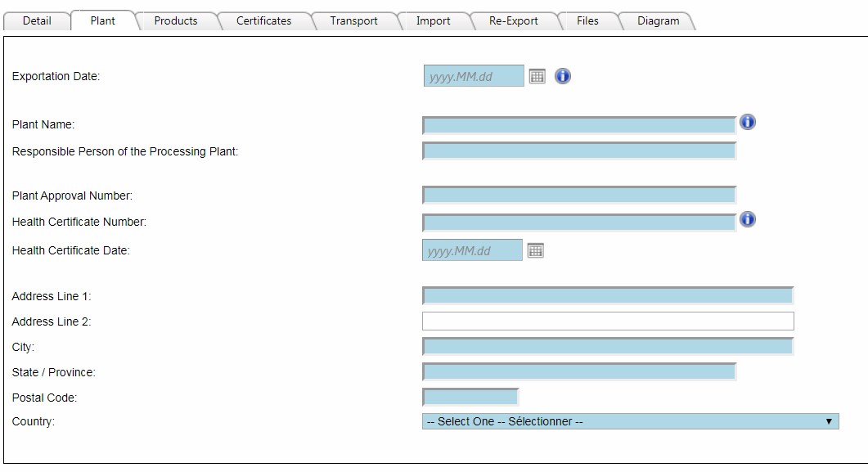This screenshot has height=472, width=868.
Task: Click into Address Line 1 field
Action: pos(608,295)
